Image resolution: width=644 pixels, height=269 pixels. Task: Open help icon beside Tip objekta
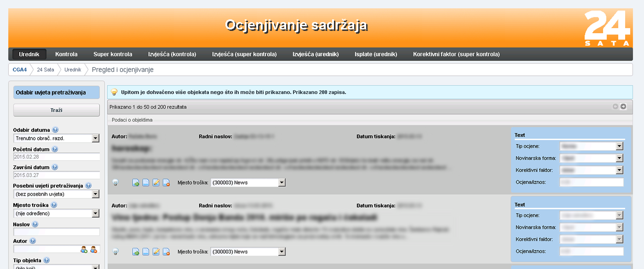click(x=47, y=260)
